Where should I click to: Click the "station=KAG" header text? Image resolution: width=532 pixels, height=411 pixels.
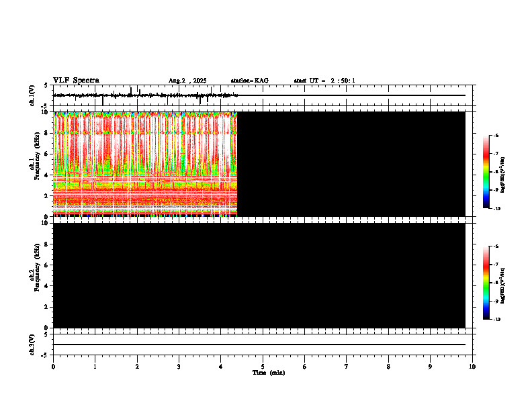(x=250, y=81)
